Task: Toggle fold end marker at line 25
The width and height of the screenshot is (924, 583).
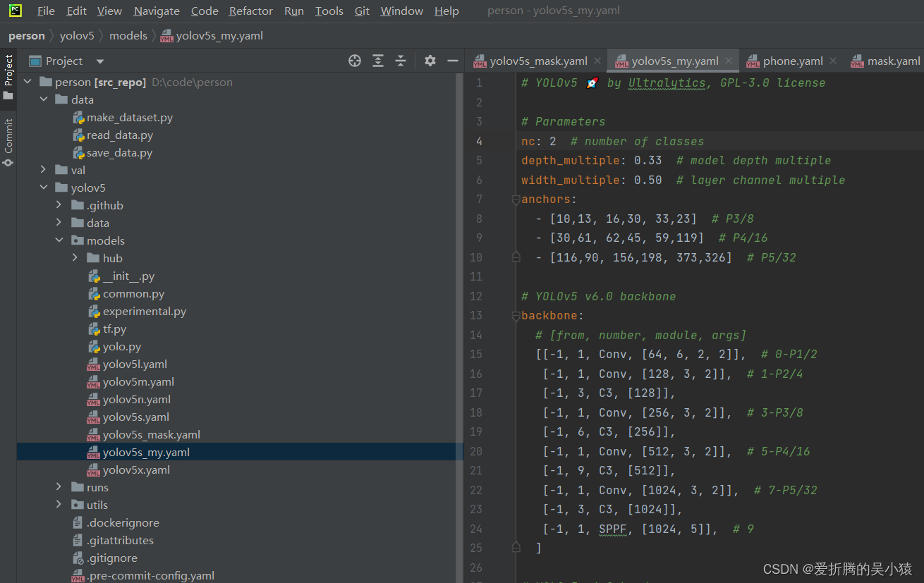Action: (516, 548)
